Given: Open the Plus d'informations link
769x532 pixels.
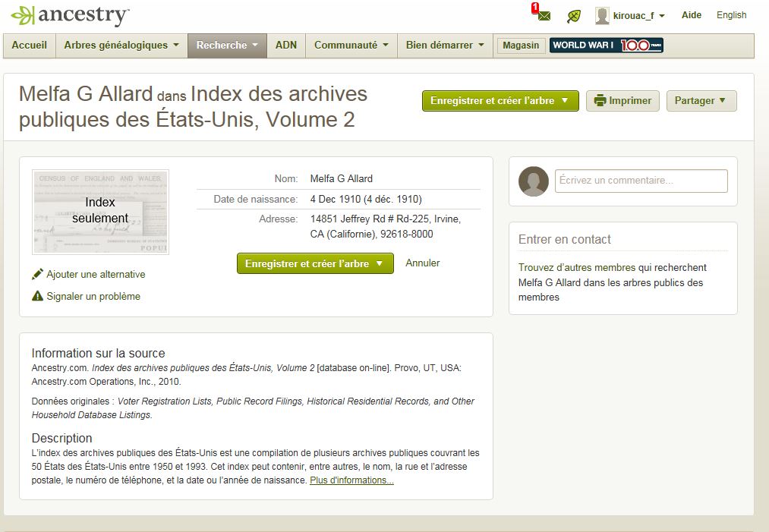Looking at the screenshot, I should pos(351,480).
